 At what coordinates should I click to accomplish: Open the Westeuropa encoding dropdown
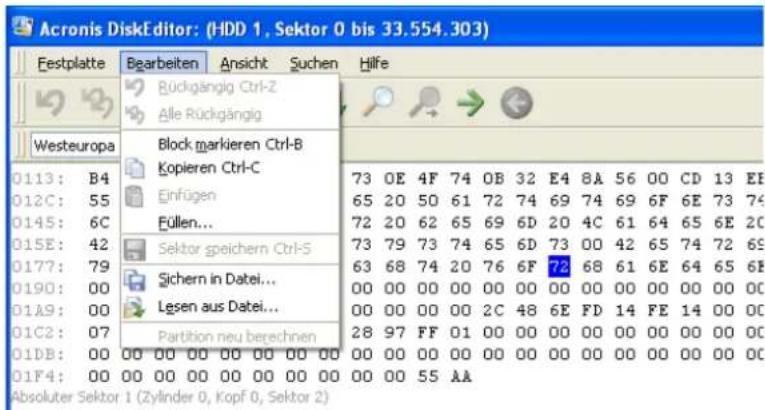coord(75,145)
